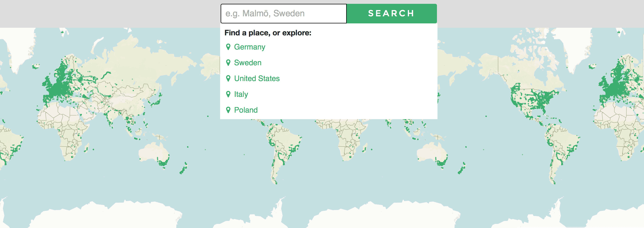Click the green SEARCH button
644x228 pixels.
392,14
